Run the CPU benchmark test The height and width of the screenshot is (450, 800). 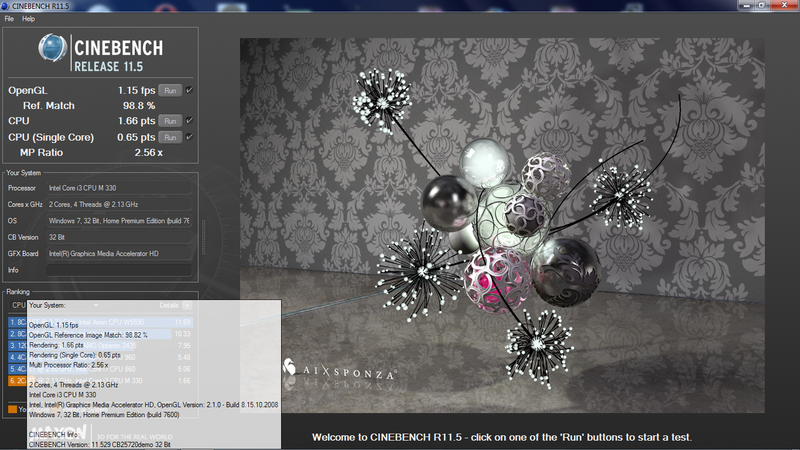170,121
